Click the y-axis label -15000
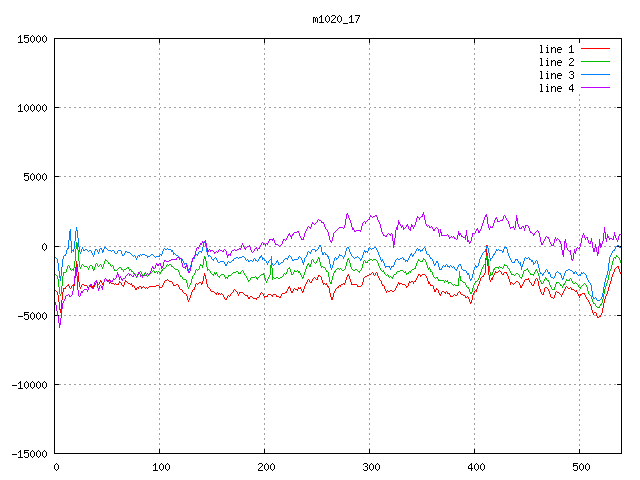The image size is (640, 480). [x=29, y=454]
